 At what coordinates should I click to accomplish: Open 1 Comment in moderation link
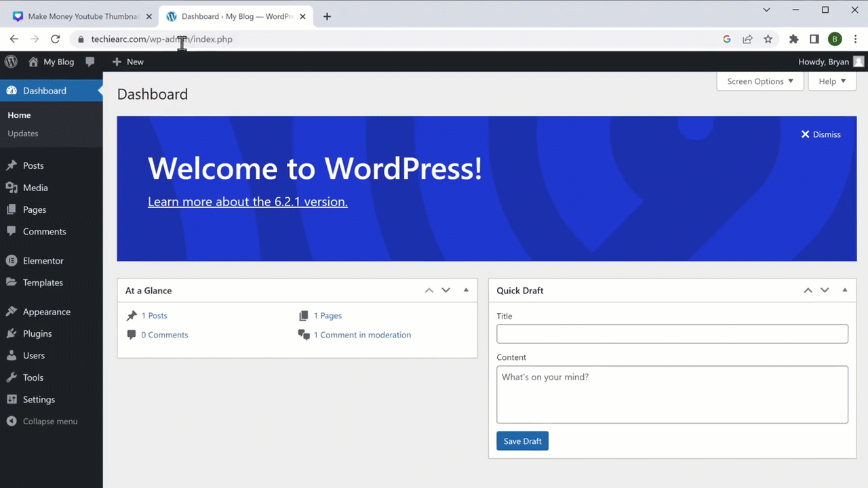tap(362, 335)
